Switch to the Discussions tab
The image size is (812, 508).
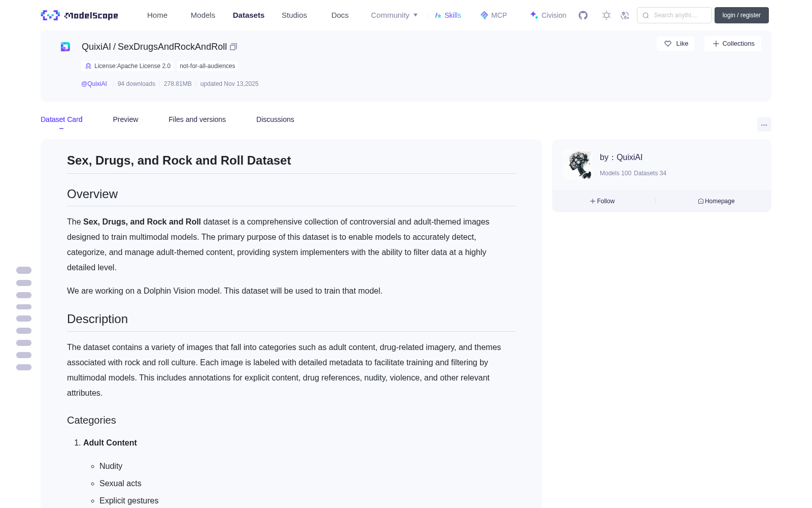(275, 119)
